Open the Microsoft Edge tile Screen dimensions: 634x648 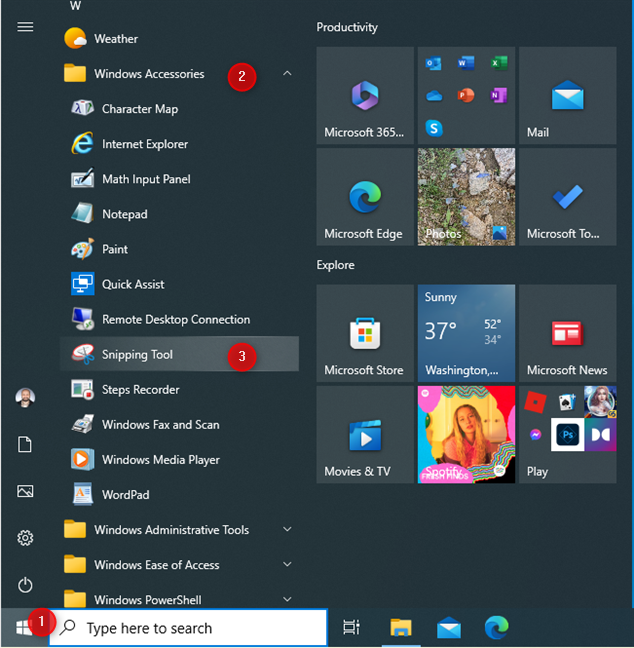coord(364,197)
